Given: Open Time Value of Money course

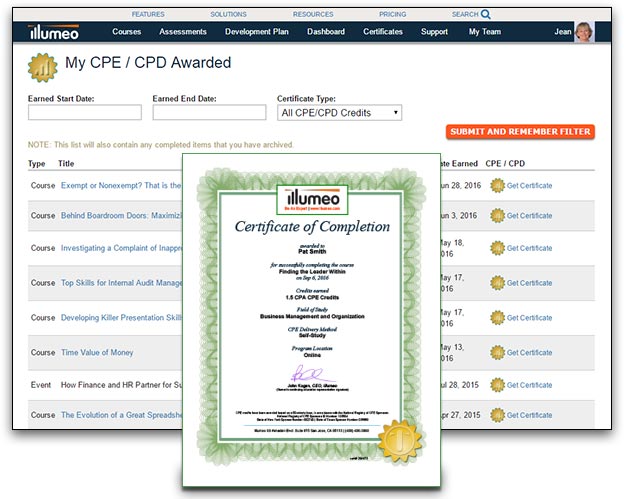Looking at the screenshot, I should tap(97, 353).
